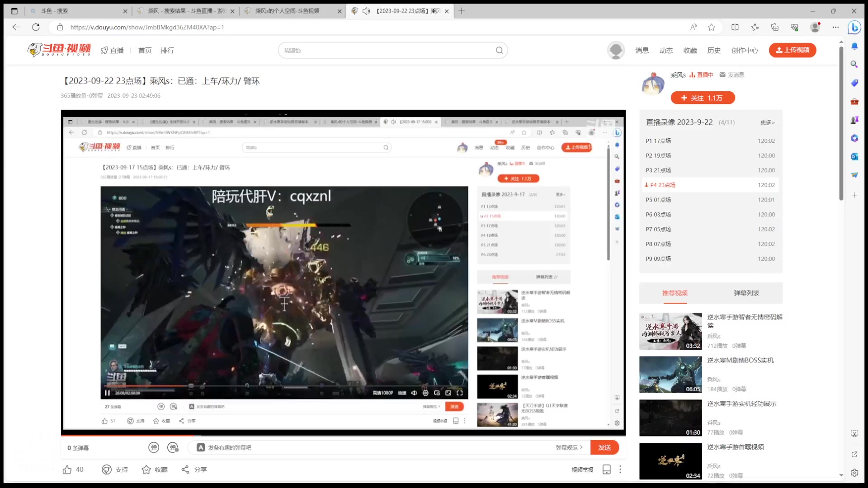The width and height of the screenshot is (868, 488).
Task: Follow 乘风s with 关注 button
Action: coord(703,98)
